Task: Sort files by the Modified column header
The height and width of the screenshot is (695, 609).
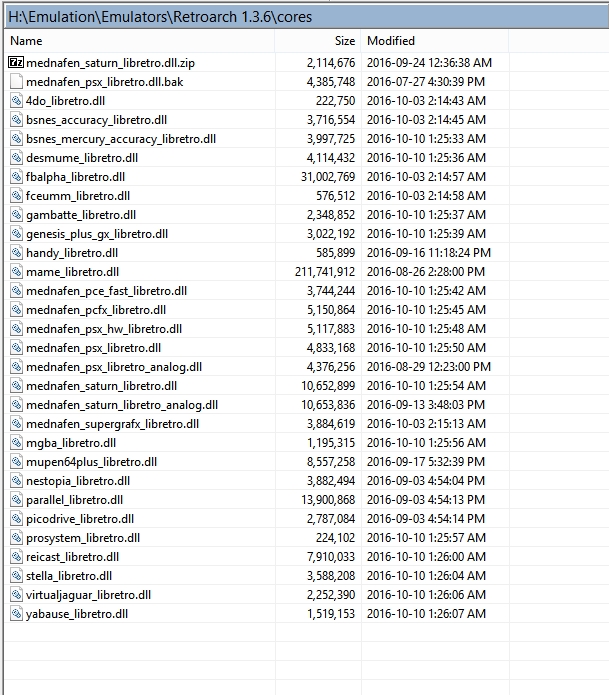Action: pos(435,41)
